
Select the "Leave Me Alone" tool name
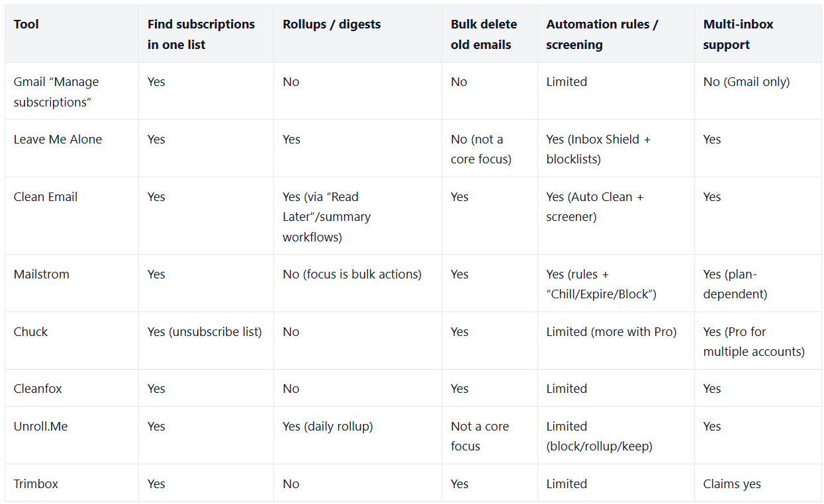pos(58,140)
